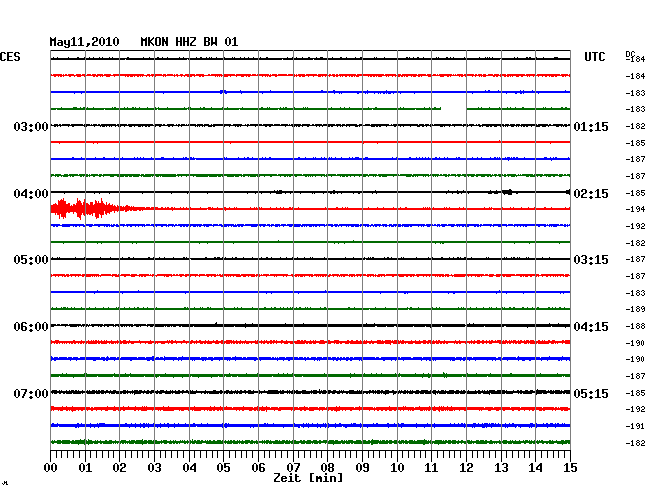Click the 08 minute tick label
Viewport: 650px width, 494px height.
(x=327, y=468)
